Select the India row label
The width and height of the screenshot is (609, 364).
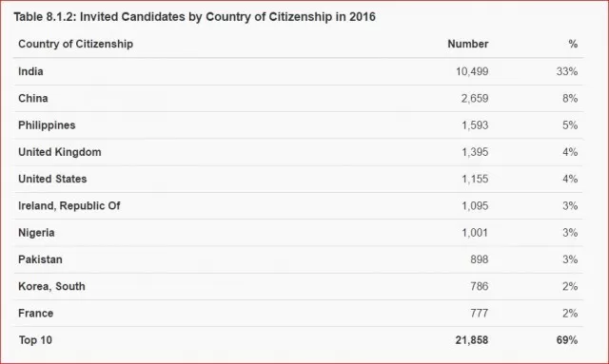30,71
